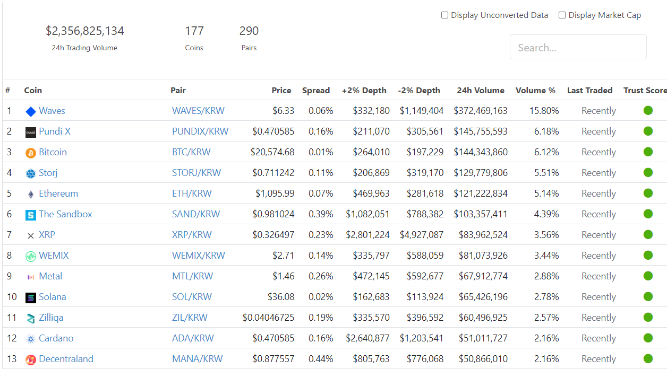
Task: Sort by the Price column header
Action: pos(282,90)
